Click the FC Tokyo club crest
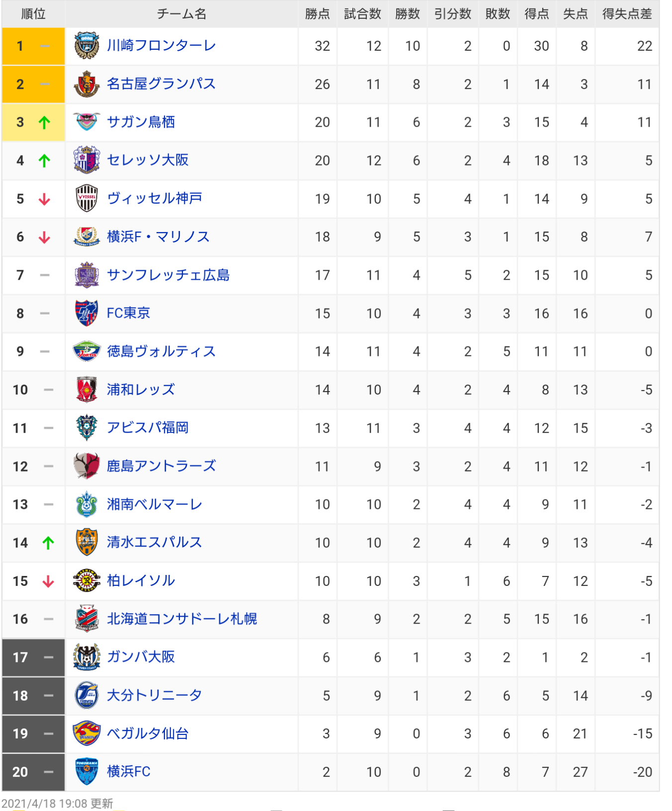The width and height of the screenshot is (672, 811). tap(86, 313)
